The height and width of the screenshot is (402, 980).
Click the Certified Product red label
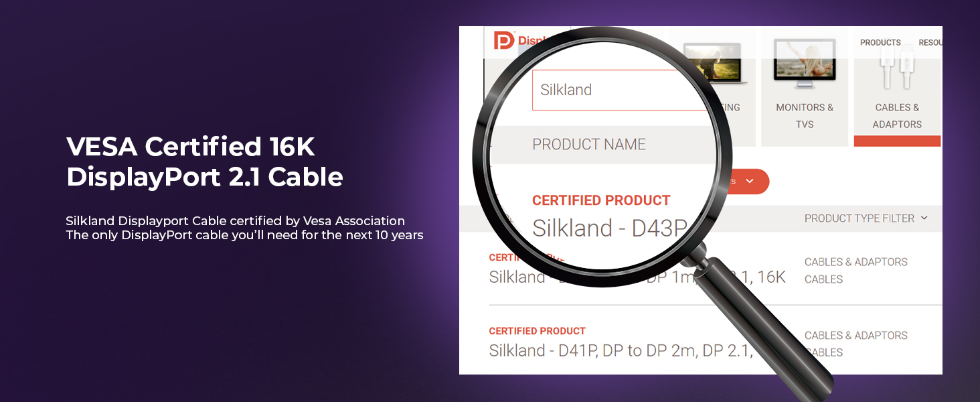click(x=600, y=200)
